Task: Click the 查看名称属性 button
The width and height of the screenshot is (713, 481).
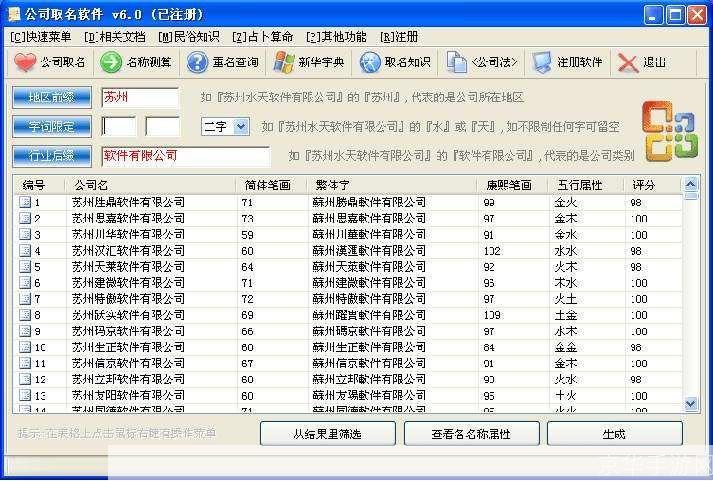Action: [x=471, y=433]
